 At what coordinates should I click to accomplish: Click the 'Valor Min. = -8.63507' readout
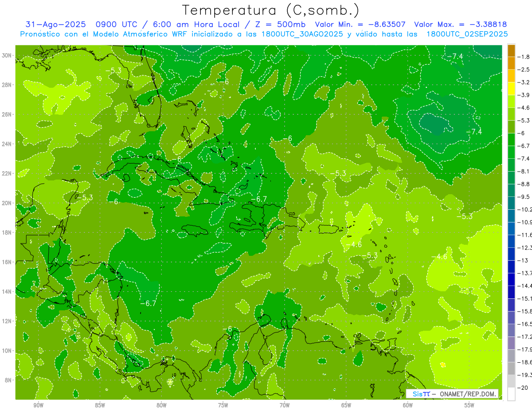361,24
